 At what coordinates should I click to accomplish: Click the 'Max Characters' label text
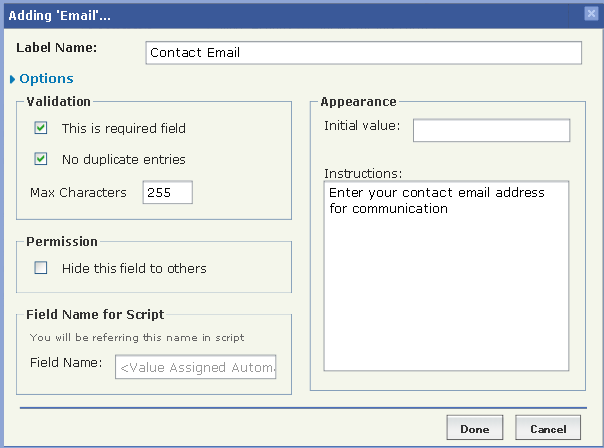(x=79, y=192)
